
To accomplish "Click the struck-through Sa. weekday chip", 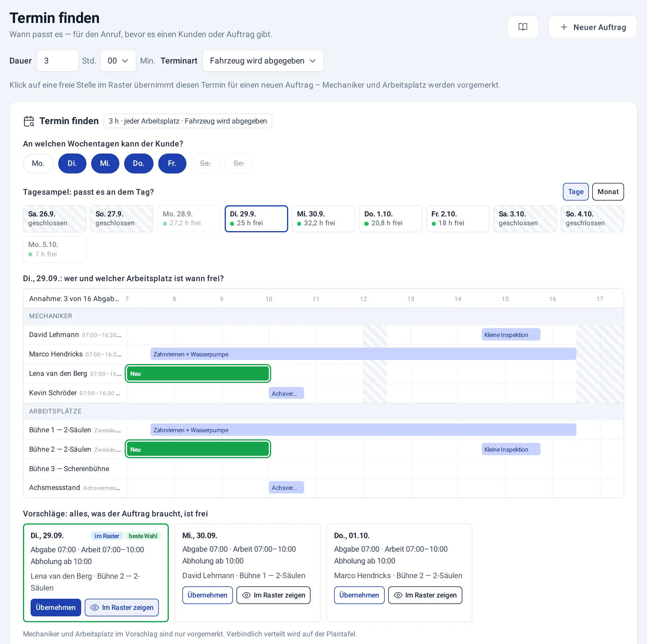I will pos(206,163).
